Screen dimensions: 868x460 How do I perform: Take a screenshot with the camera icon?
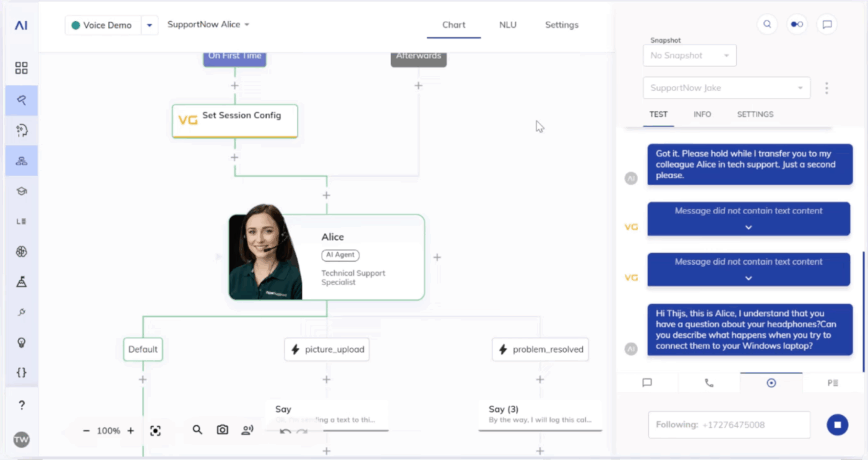point(222,430)
